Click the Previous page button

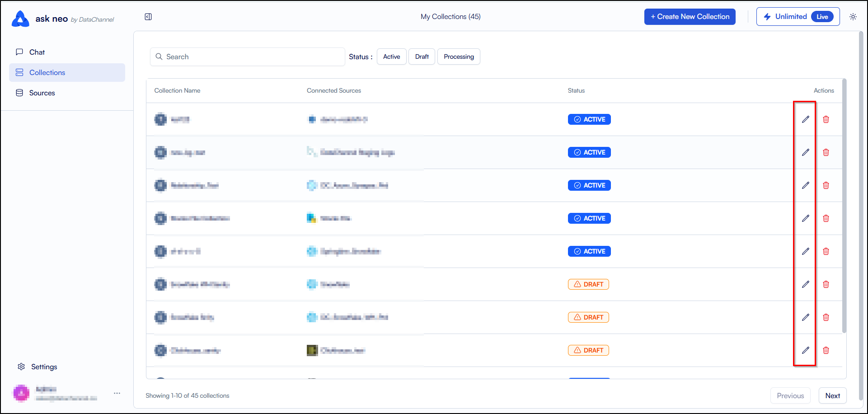[x=790, y=395]
